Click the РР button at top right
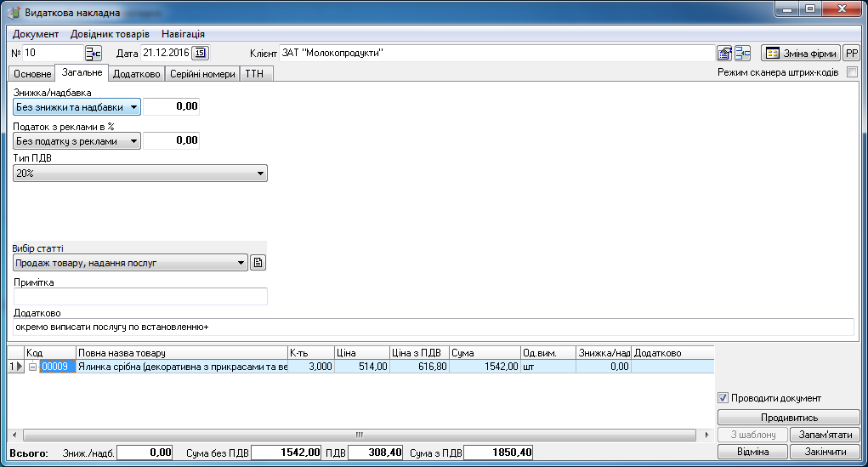868x467 pixels. pos(851,53)
